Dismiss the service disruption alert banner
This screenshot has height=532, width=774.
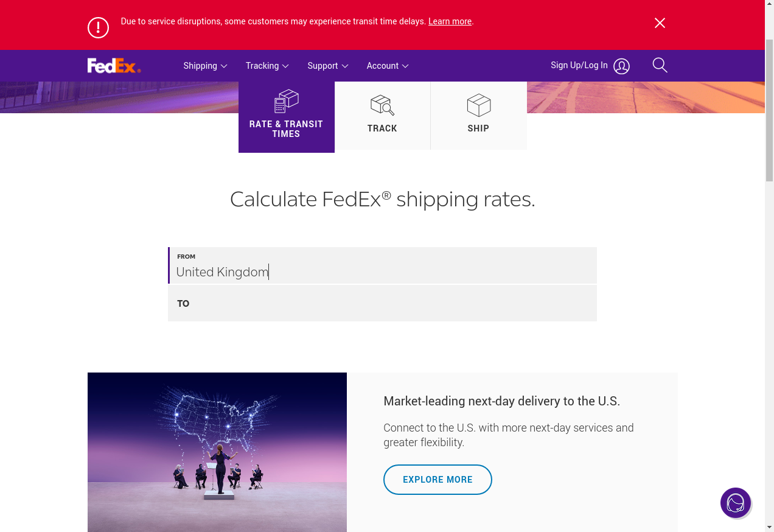click(660, 23)
